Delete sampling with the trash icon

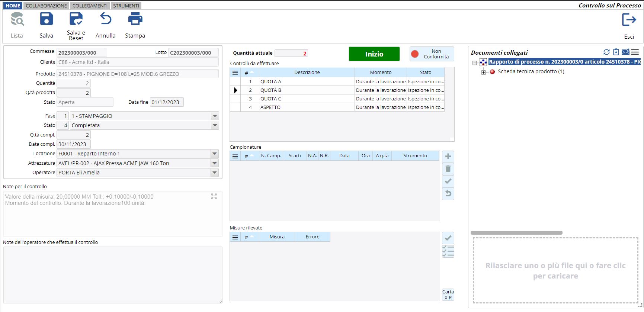click(448, 169)
